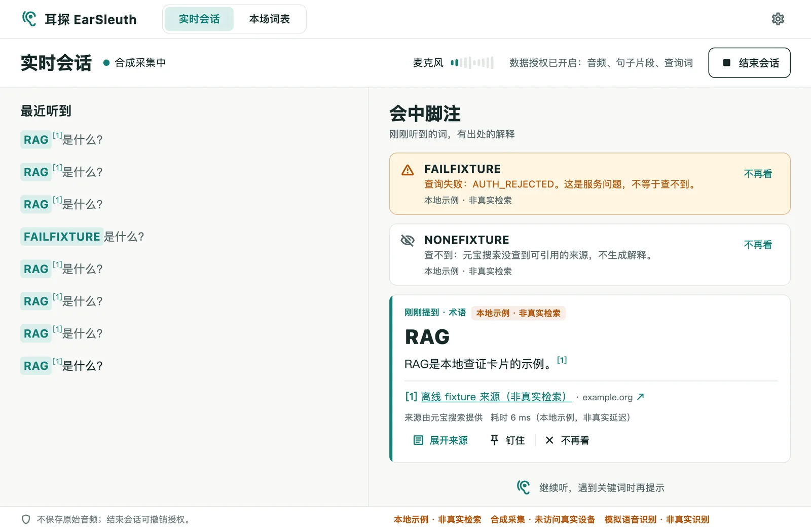Screen dimensions: 811x532
Task: Click footnote marker [1] after RAG explanation
Action: coord(562,360)
